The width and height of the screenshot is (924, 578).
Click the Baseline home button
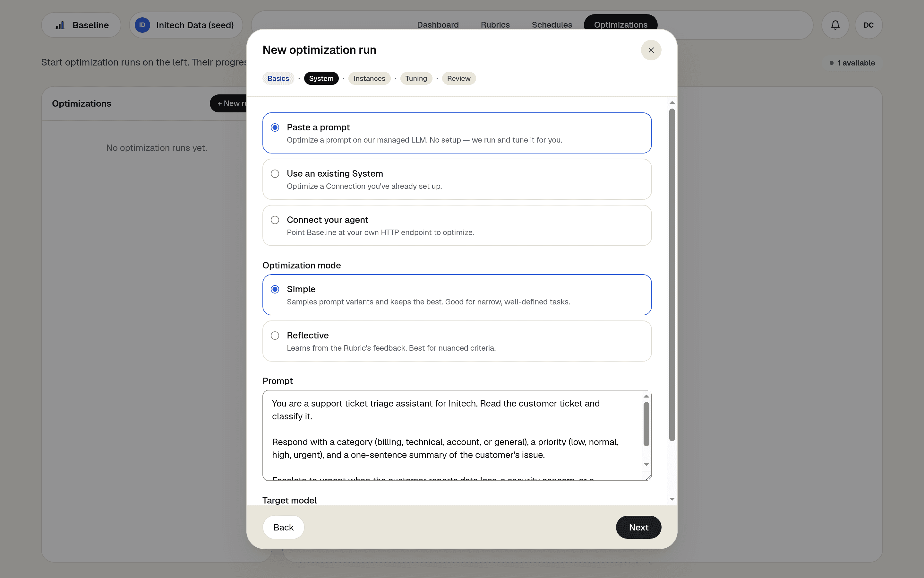81,25
